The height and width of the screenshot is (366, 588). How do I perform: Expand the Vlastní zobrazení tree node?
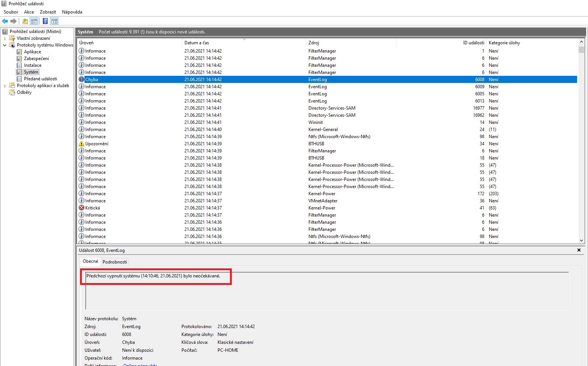[5, 38]
